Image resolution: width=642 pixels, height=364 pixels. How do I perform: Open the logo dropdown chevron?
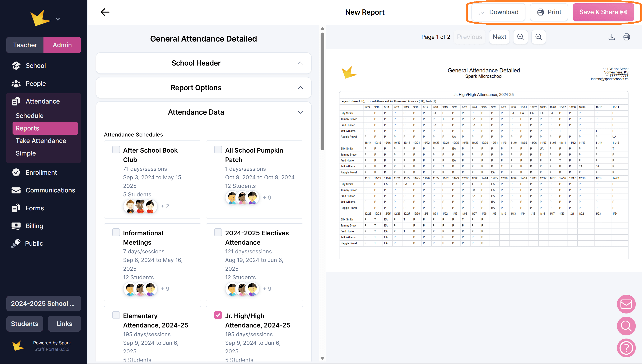tap(57, 19)
